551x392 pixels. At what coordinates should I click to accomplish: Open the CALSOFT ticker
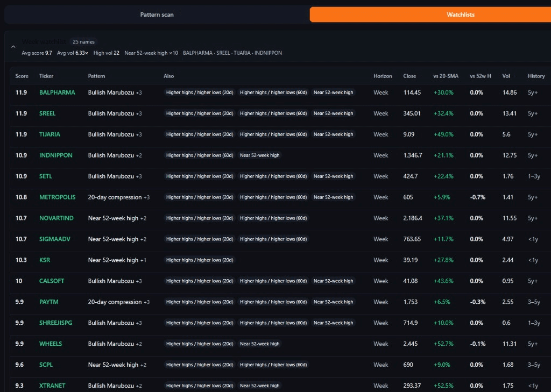coord(52,281)
